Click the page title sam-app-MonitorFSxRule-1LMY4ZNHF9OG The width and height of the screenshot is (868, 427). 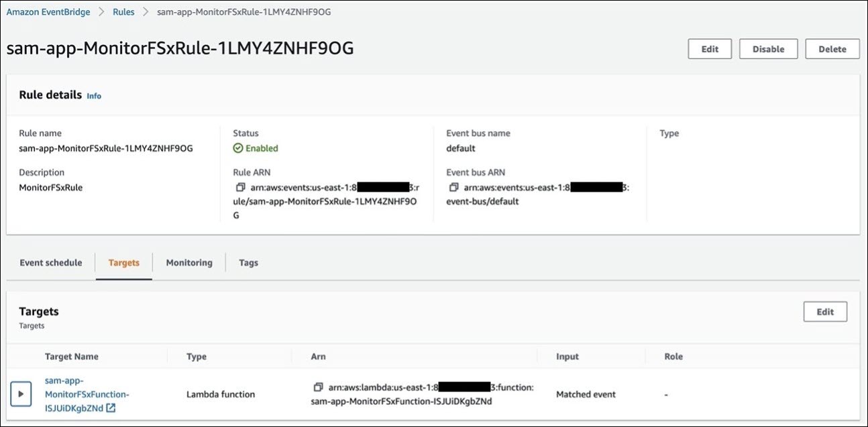coord(180,48)
